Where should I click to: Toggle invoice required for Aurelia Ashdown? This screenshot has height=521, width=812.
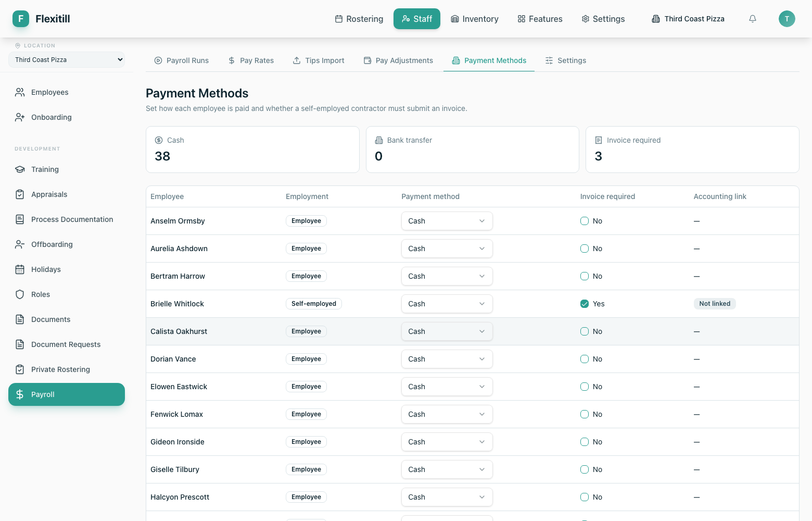coord(585,249)
